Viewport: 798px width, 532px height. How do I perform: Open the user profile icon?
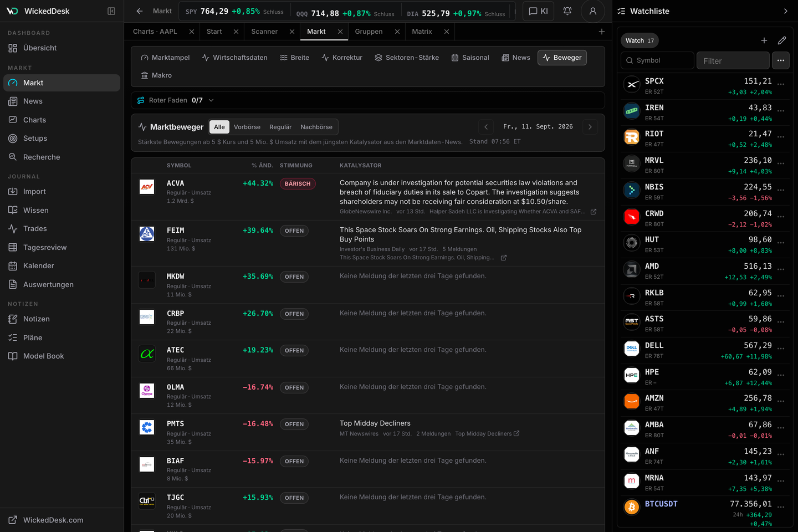[593, 11]
